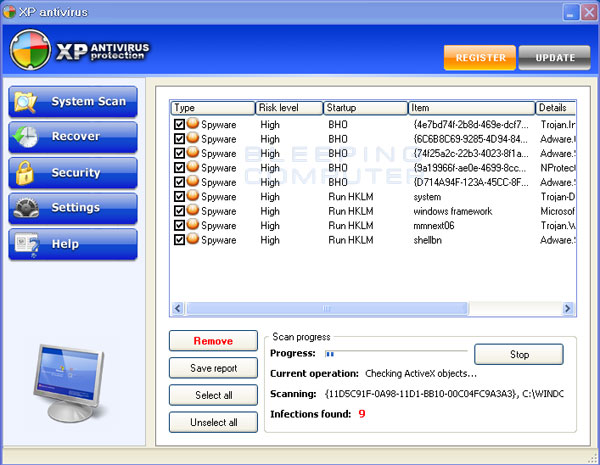The image size is (600, 465).
Task: Click the orange threat icon in the system row
Action: tap(193, 196)
